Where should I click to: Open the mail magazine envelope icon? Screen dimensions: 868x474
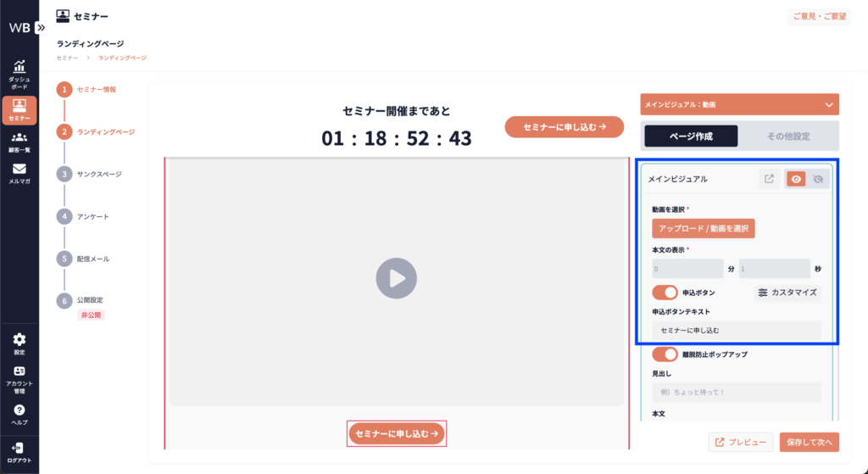coord(19,170)
